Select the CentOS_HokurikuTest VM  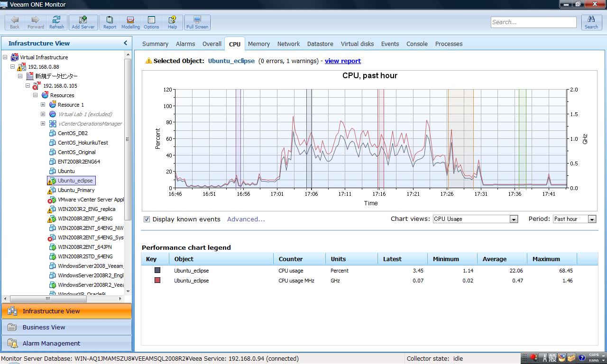83,143
